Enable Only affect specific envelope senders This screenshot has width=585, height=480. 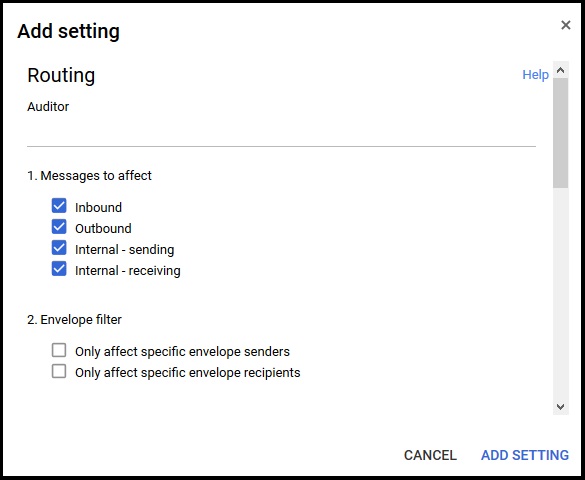pos(59,350)
